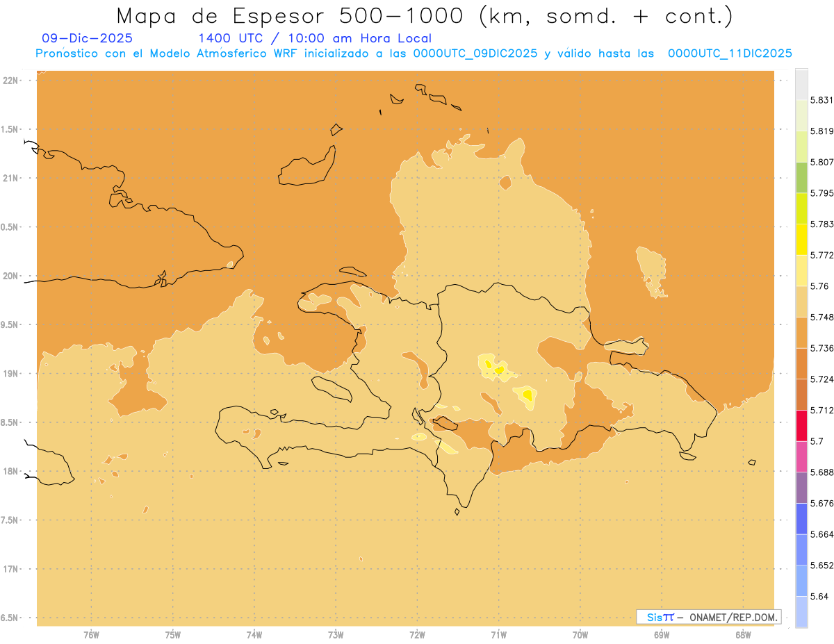Click the legend value 5.664

822,534
